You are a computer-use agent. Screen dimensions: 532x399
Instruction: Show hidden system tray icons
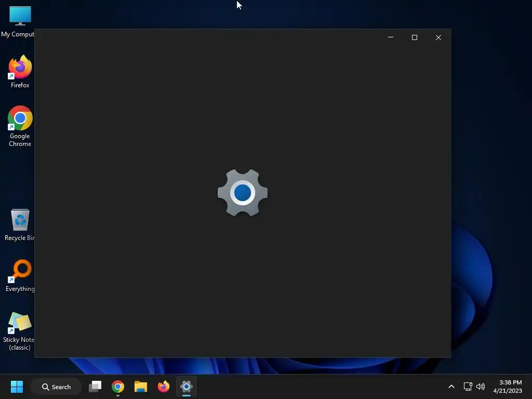point(451,387)
